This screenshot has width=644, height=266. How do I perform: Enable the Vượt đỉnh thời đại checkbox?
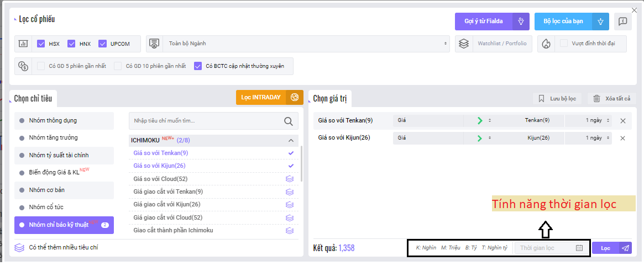tap(564, 43)
